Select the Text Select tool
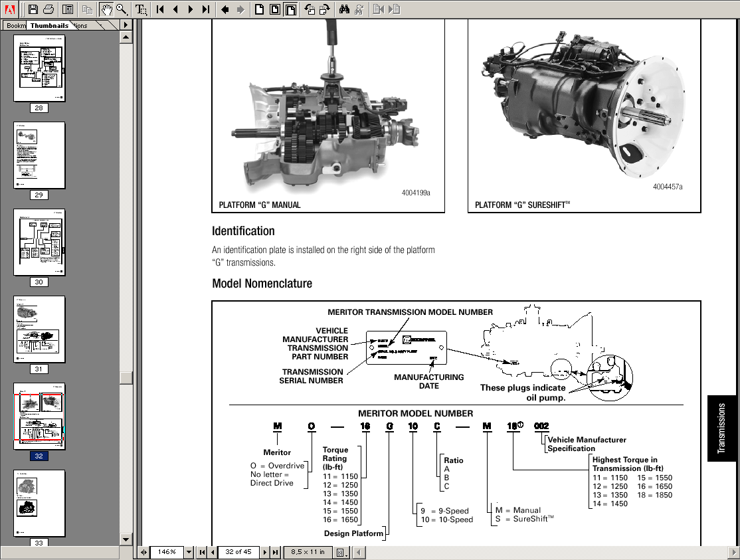Viewport: 740px width, 560px height. tap(139, 9)
